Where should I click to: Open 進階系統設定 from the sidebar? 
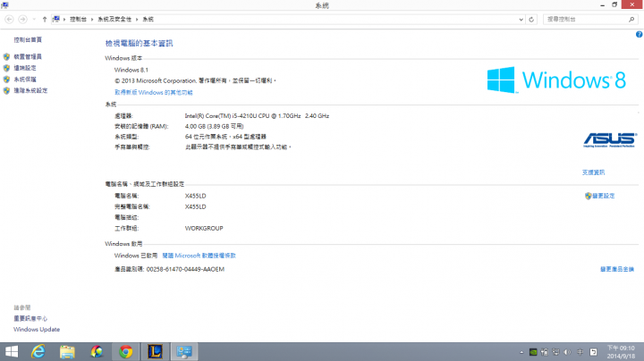click(30, 90)
